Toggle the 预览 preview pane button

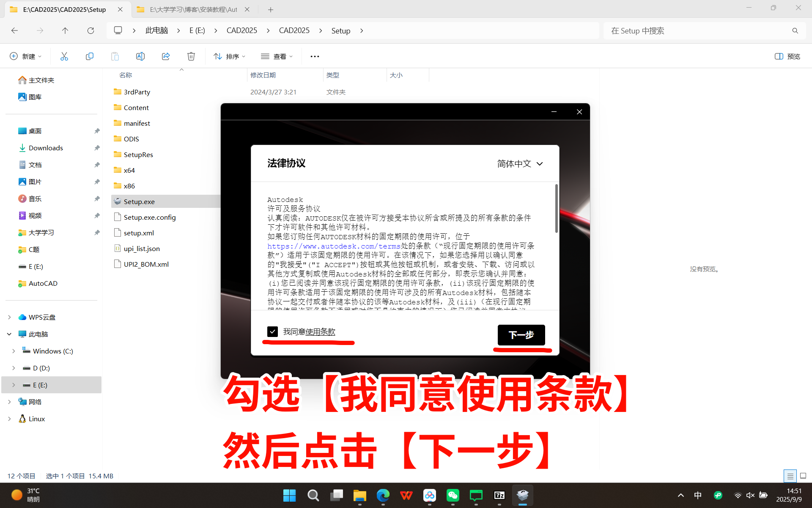click(x=787, y=56)
